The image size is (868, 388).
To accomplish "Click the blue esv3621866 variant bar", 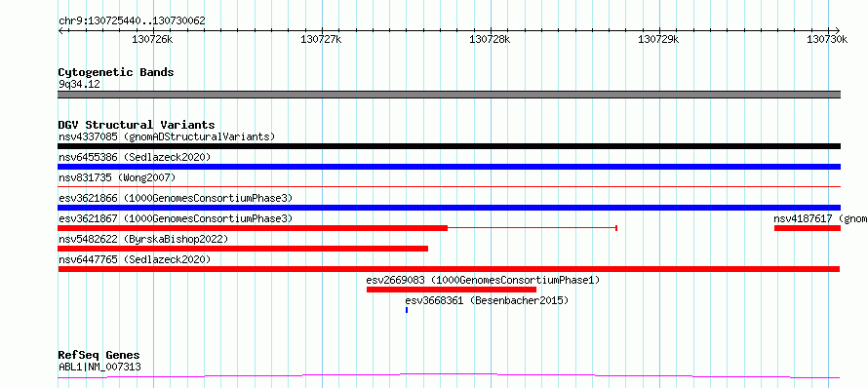I will coord(449,208).
